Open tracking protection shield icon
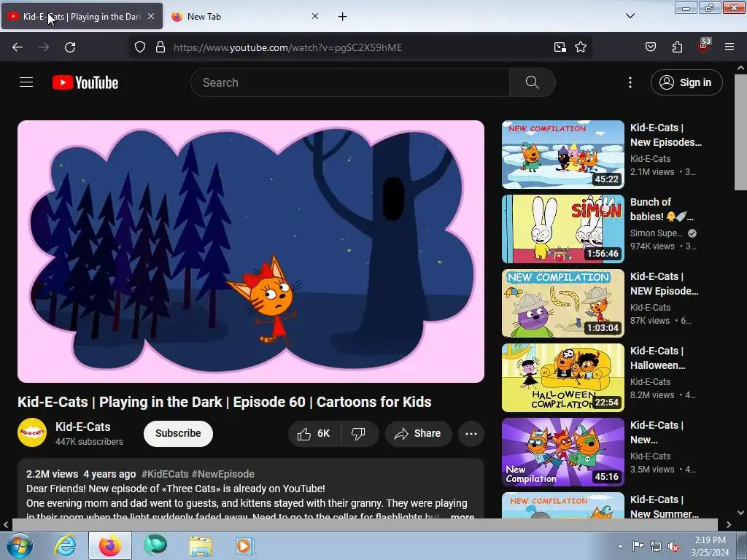747x560 pixels. [139, 47]
